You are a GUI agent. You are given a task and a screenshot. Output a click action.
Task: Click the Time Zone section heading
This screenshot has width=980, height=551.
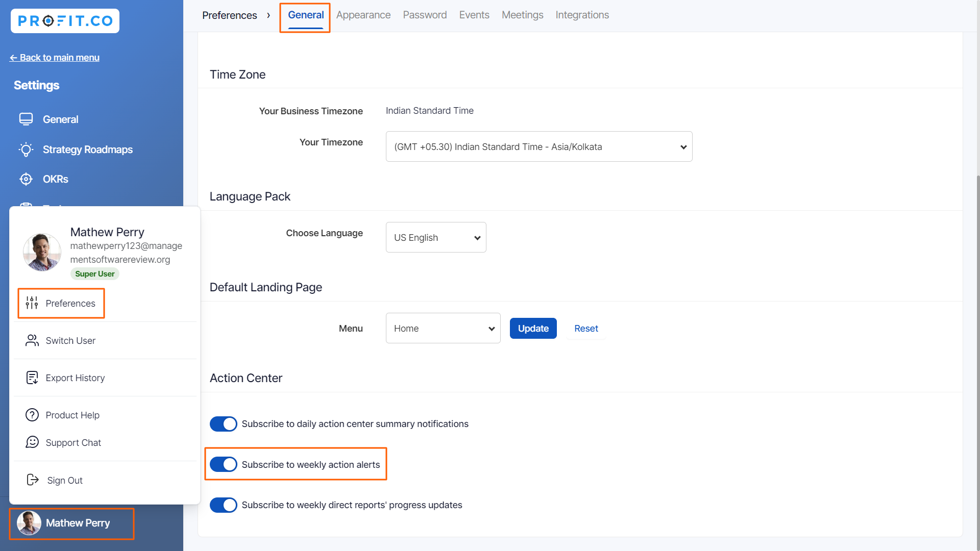coord(237,74)
